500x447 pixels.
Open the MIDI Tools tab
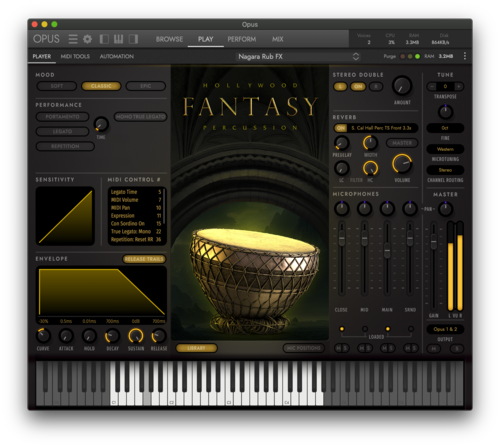pos(75,56)
